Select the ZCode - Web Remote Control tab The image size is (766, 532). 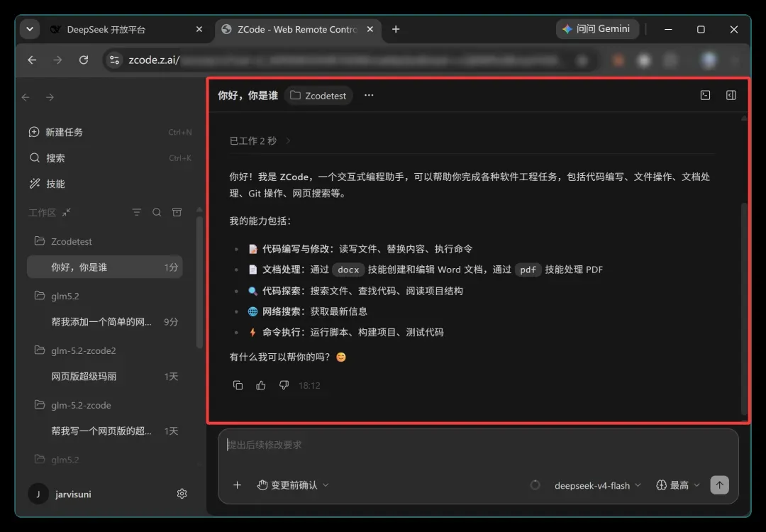297,29
